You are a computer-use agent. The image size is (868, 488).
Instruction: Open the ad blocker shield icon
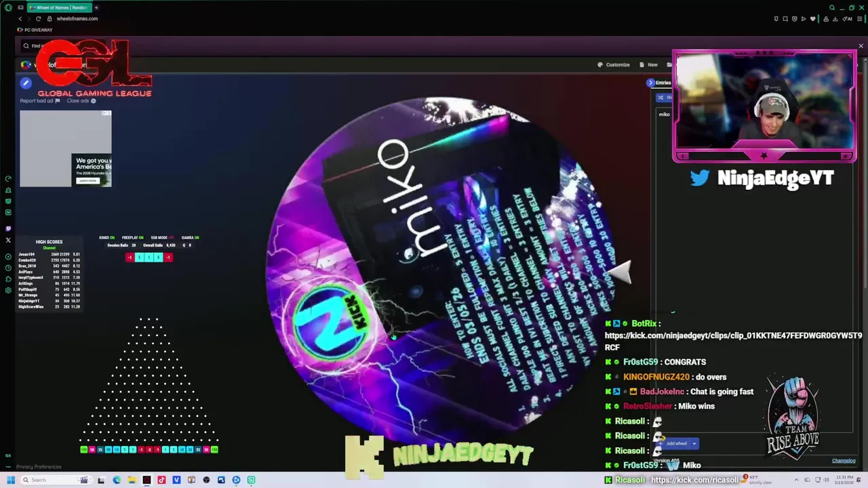coord(795,19)
